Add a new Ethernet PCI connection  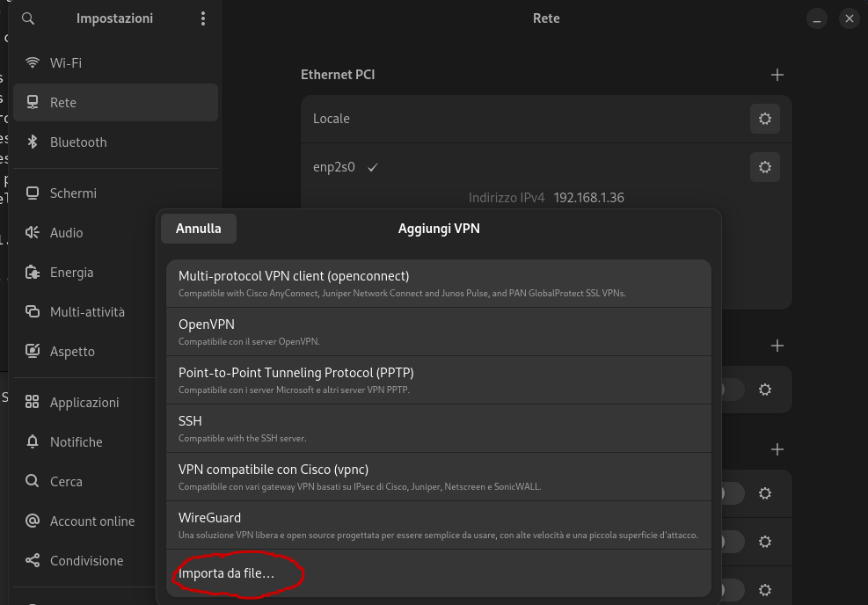point(777,76)
